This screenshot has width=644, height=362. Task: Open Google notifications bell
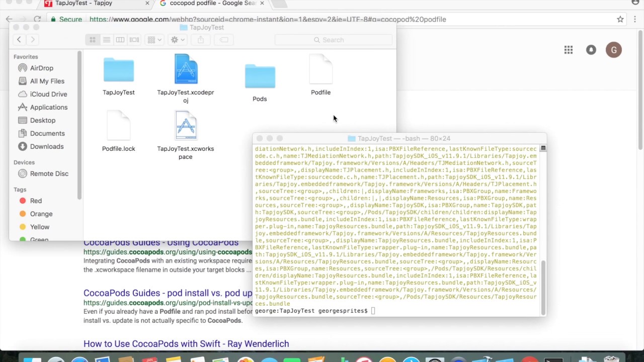(591, 50)
